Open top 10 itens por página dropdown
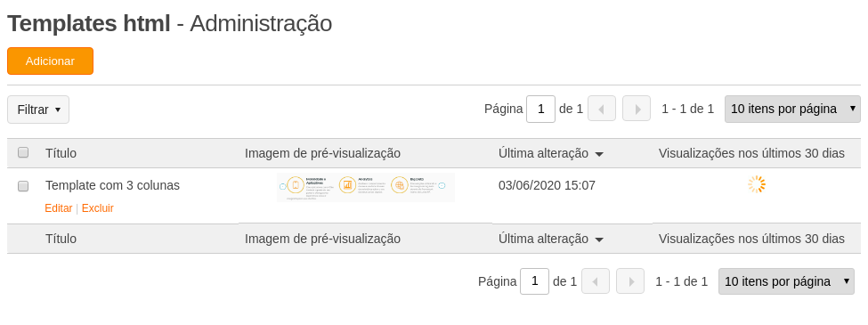Image resolution: width=868 pixels, height=325 pixels. (x=792, y=109)
